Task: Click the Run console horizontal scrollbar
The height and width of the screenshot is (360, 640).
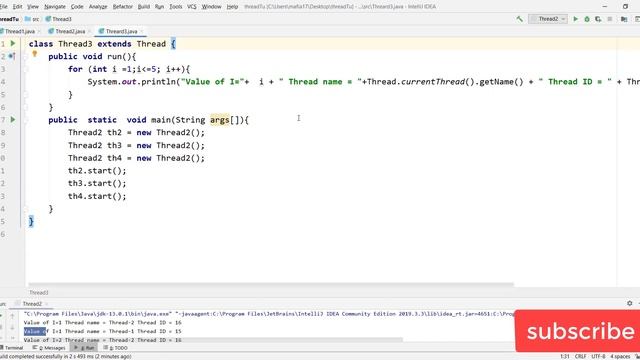Action: (213, 340)
